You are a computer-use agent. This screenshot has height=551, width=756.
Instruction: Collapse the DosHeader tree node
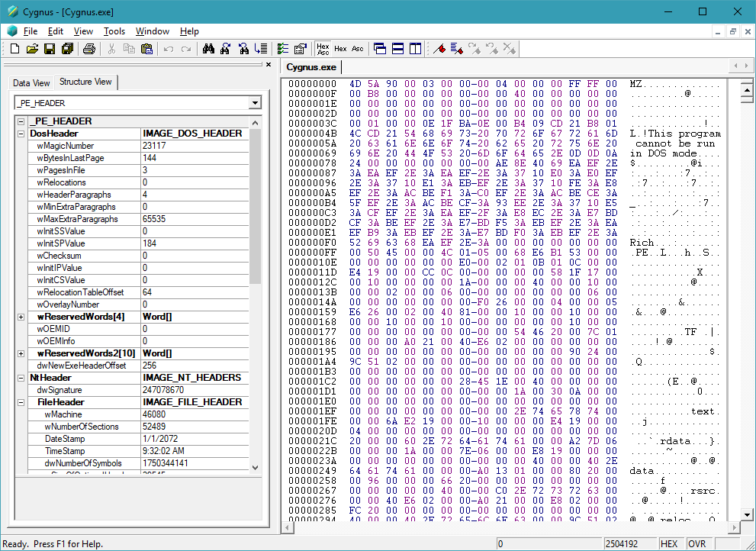coord(21,134)
